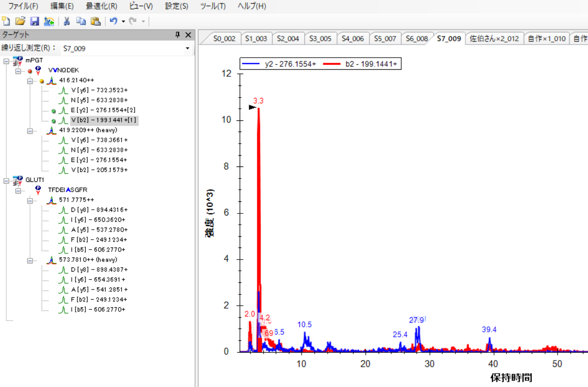The image size is (588, 387).
Task: Cut selection with the scissors icon
Action: pyautogui.click(x=66, y=21)
